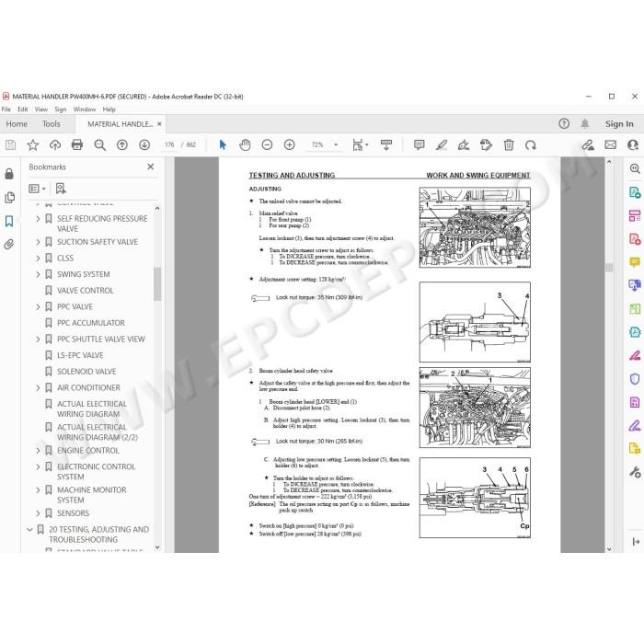Open the Window menu
The width and height of the screenshot is (644, 644).
click(85, 109)
